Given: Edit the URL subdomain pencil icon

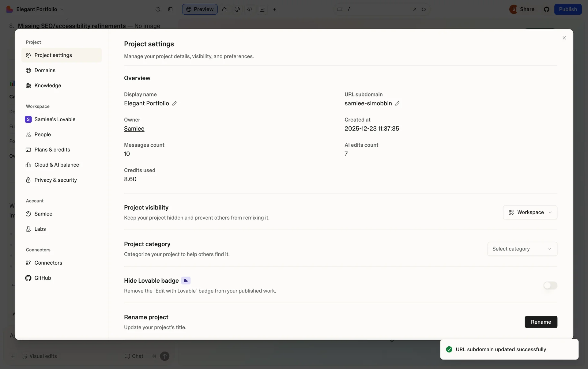Looking at the screenshot, I should click(397, 104).
